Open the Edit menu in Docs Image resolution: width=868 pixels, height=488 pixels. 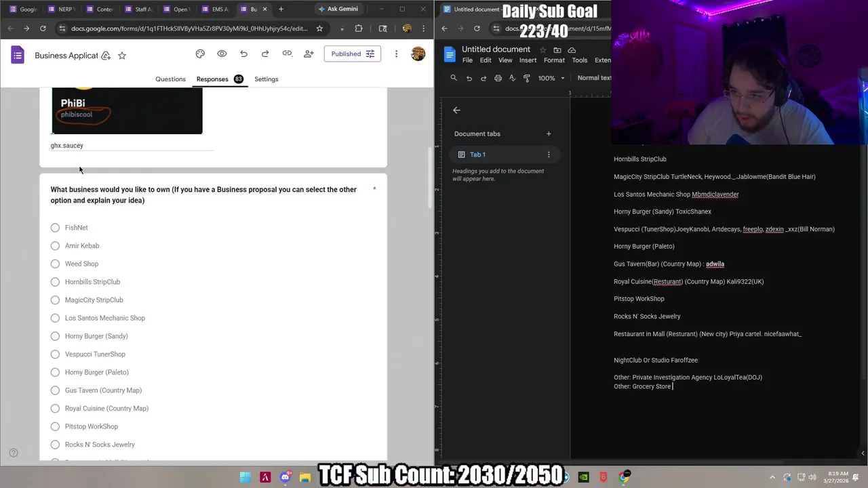click(486, 60)
